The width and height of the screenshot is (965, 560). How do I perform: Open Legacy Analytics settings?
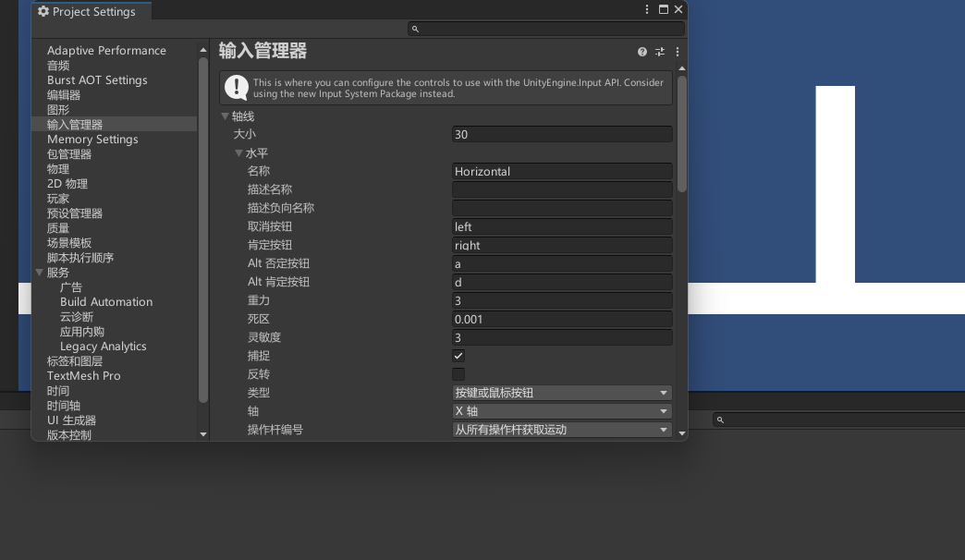[x=104, y=346]
